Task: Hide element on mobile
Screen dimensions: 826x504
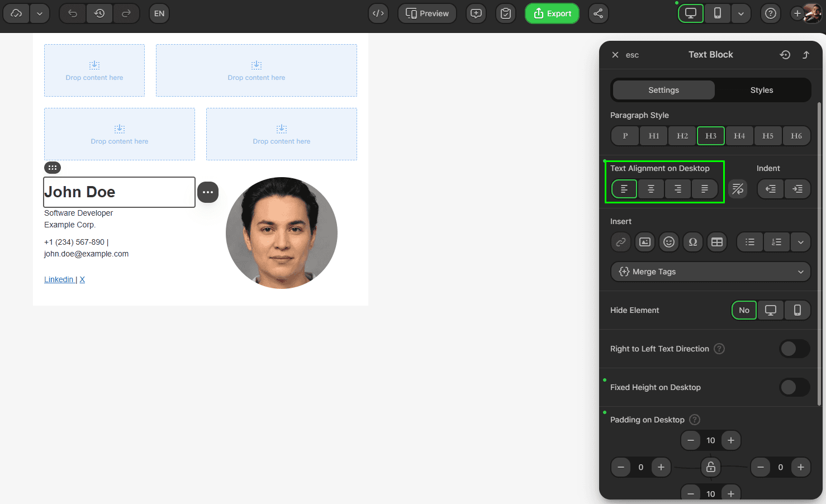Action: [797, 310]
